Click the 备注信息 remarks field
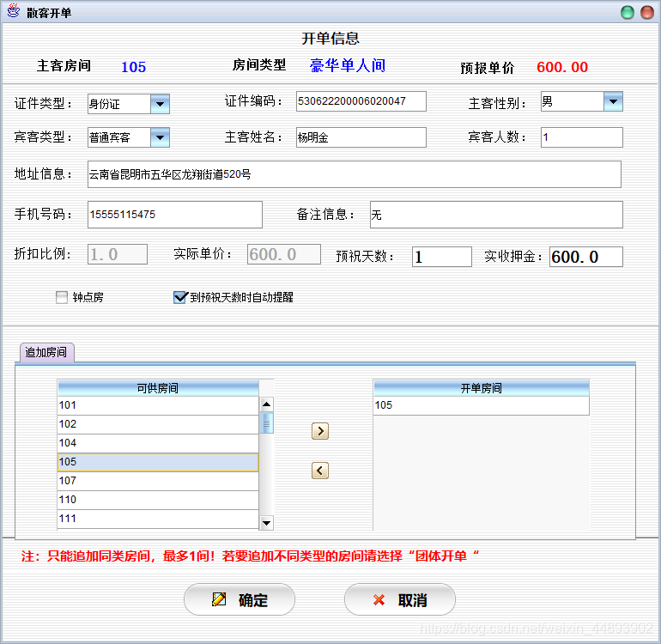Viewport: 661px width, 644px height. click(496, 215)
